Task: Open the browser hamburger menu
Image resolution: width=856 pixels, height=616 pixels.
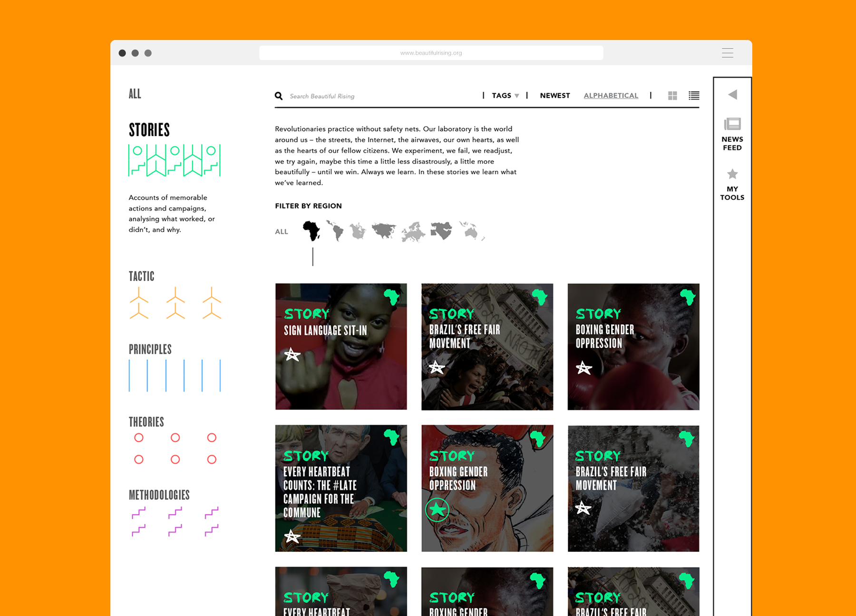Action: (x=728, y=53)
